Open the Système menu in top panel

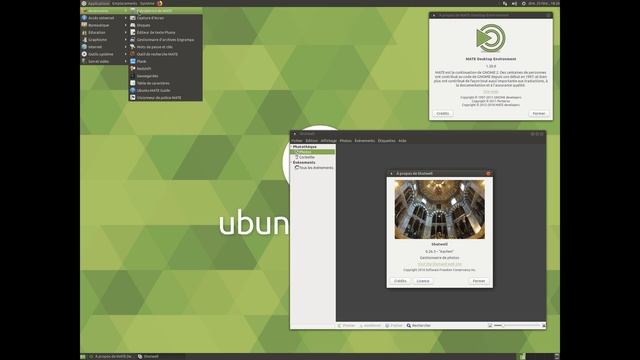147,3
